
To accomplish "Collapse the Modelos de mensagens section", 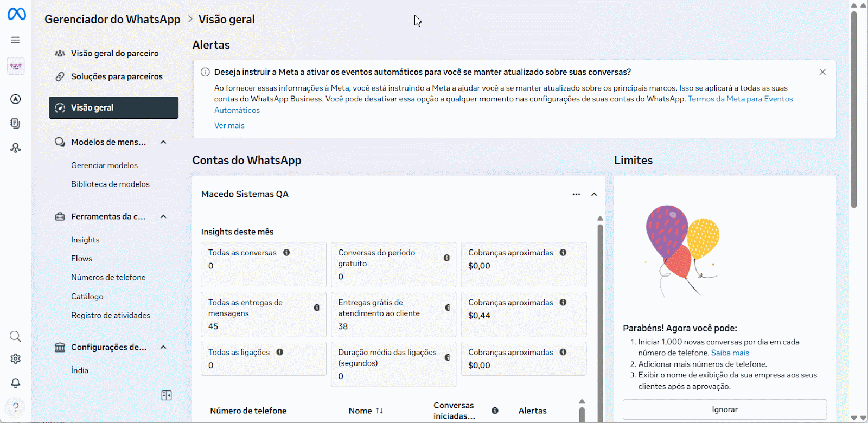I will 163,142.
